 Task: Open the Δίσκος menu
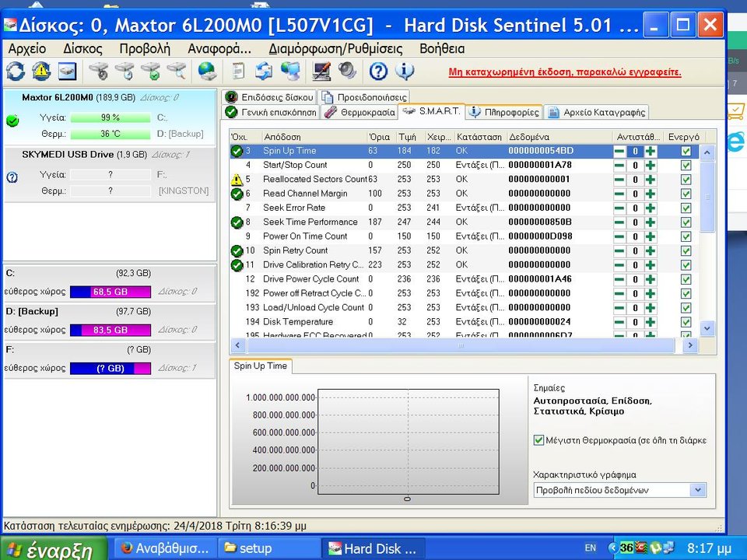coord(83,48)
